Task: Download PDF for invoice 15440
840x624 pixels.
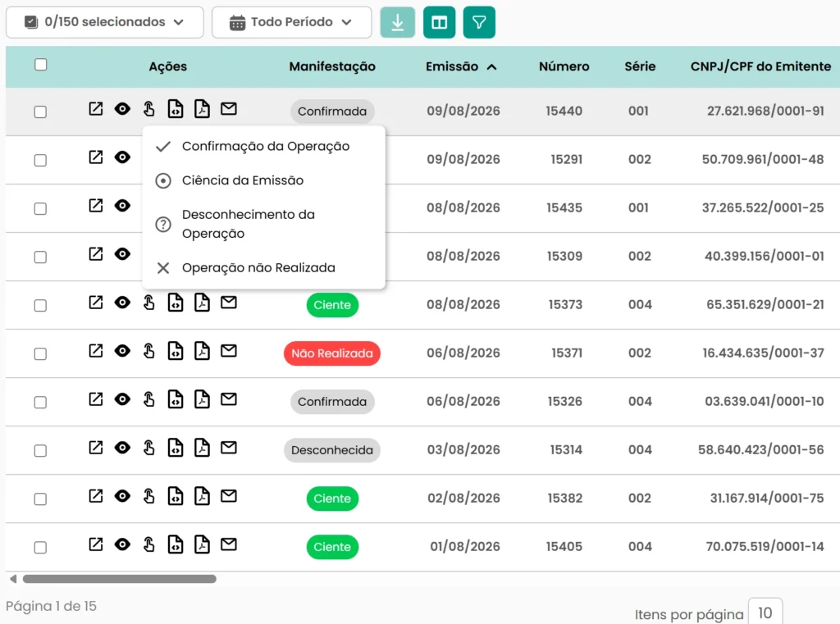Action: click(202, 109)
